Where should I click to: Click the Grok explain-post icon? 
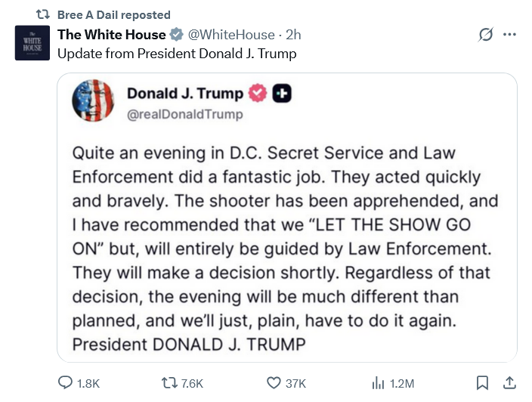[x=486, y=35]
